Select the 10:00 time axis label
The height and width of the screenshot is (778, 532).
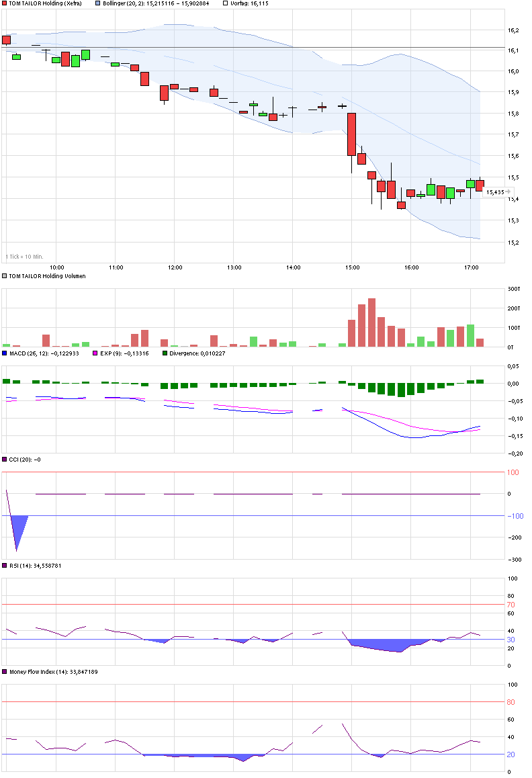(x=57, y=267)
